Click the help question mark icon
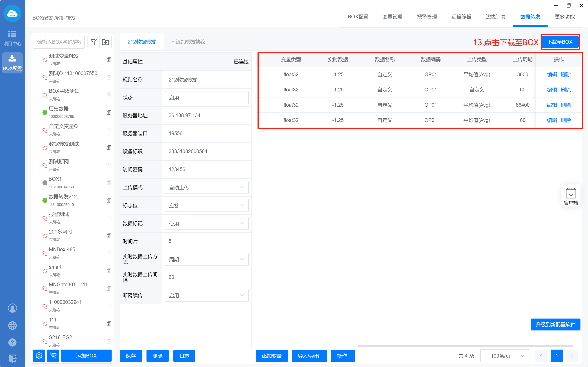This screenshot has width=588, height=367. point(12,342)
